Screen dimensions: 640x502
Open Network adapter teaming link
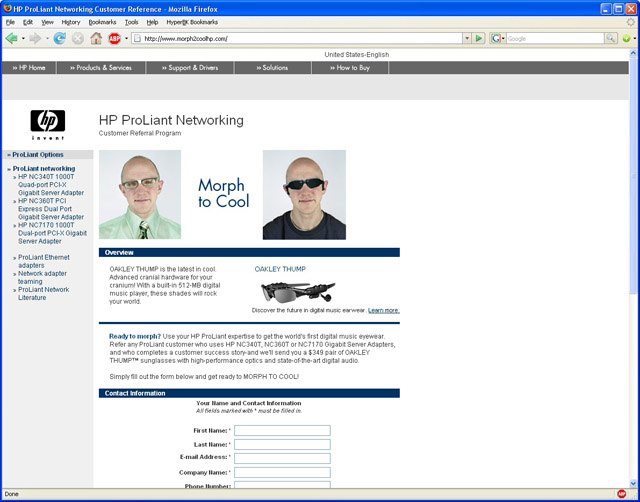[x=42, y=278]
